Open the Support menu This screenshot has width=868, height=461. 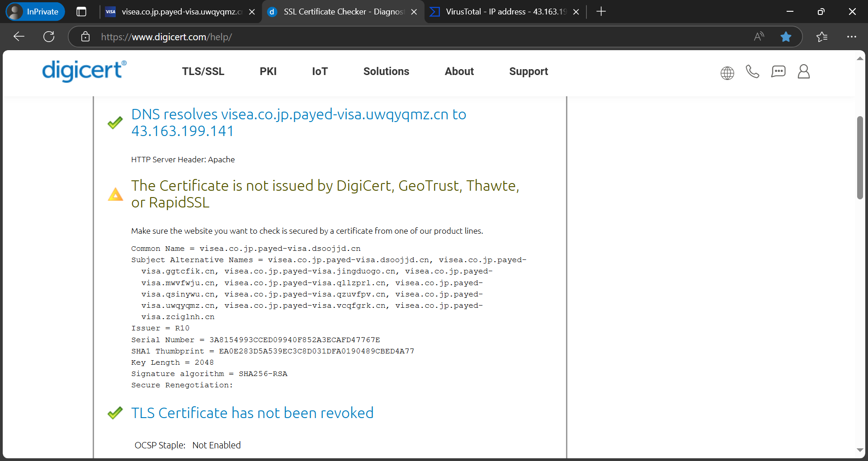(528, 71)
